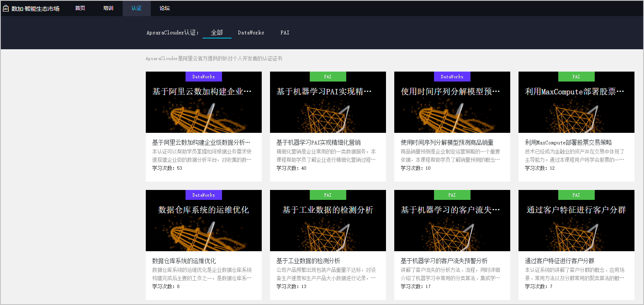The height and width of the screenshot is (305, 644).
Task: Open title link 数据仓库系统的运维优化
Action: pyautogui.click(x=184, y=261)
